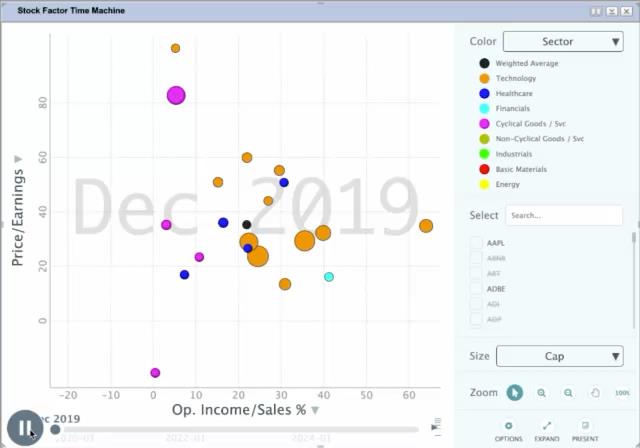Check the ADBE checkbox
The image size is (640, 448).
(x=477, y=289)
